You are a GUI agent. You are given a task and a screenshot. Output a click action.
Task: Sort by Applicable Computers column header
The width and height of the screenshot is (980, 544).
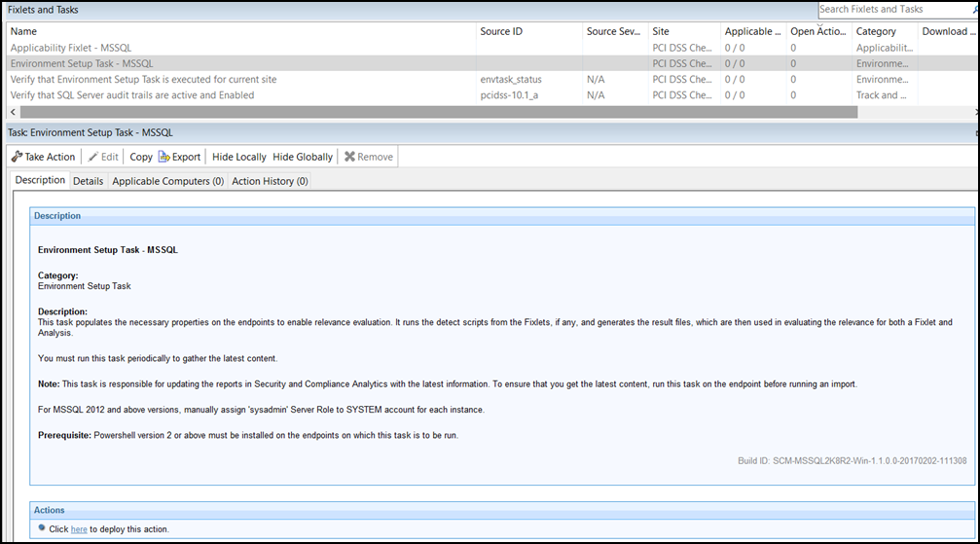click(x=752, y=31)
